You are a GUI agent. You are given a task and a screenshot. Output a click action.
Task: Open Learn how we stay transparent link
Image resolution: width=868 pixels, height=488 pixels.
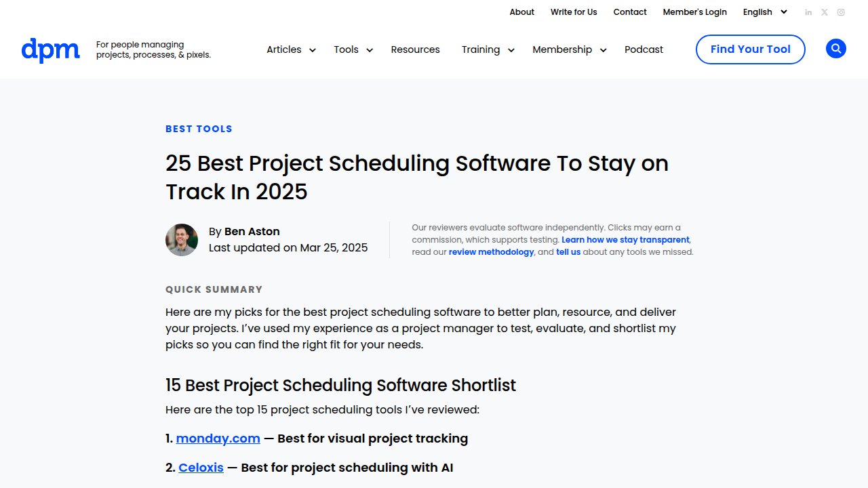pos(625,240)
